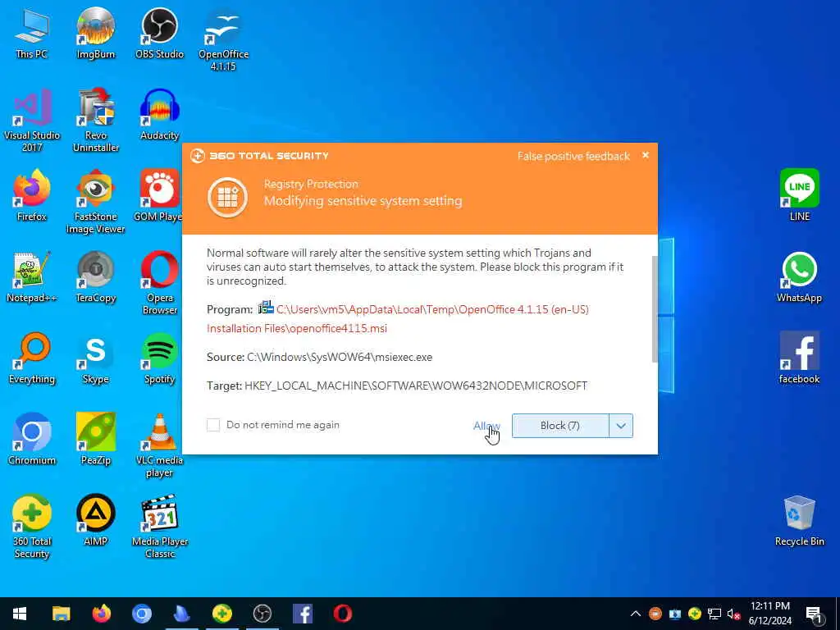
Task: Check 'Do not remind me again' box
Action: click(213, 425)
